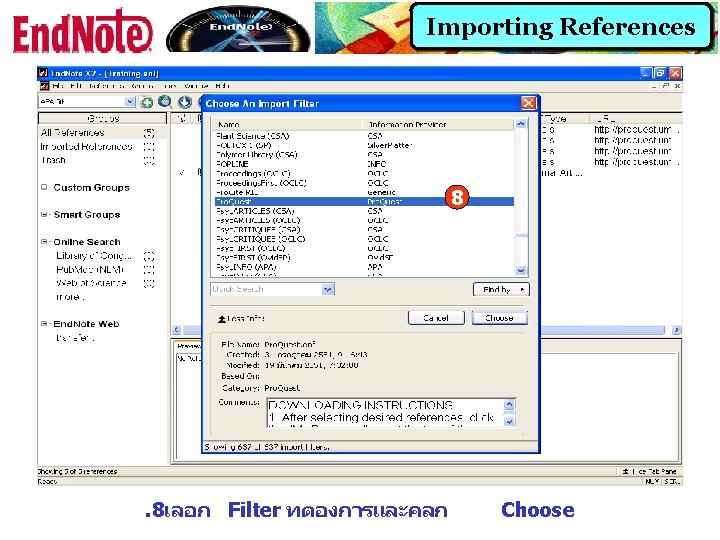This screenshot has height=540, width=720.
Task: Open the output style dropdown
Action: click(130, 101)
